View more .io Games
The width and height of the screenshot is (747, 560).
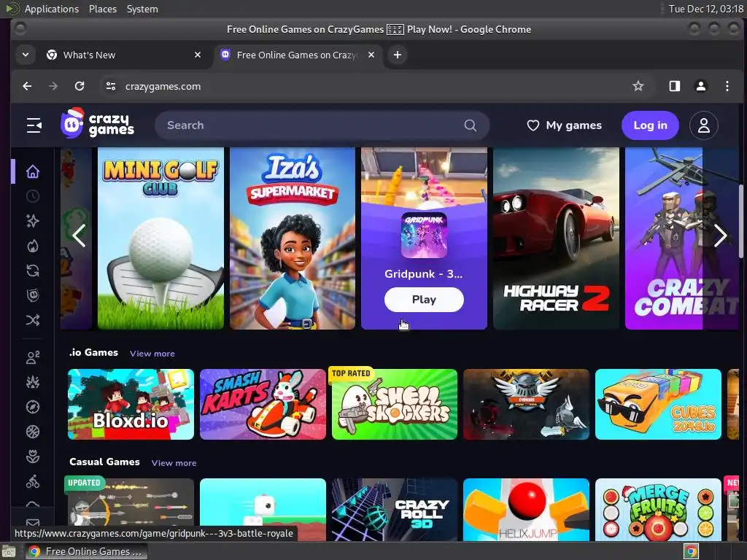coord(152,354)
